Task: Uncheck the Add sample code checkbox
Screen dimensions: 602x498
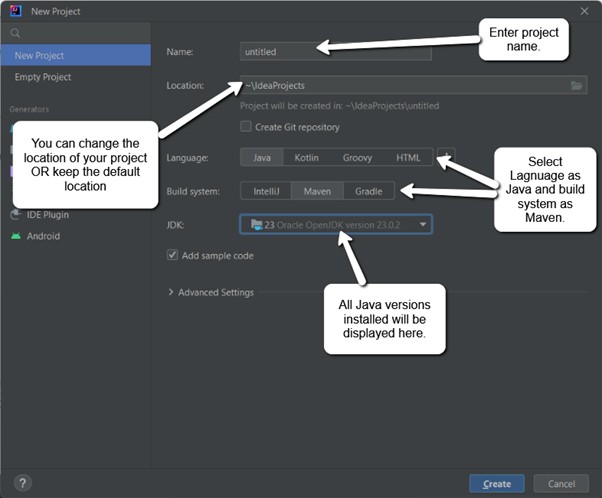Action: point(172,255)
